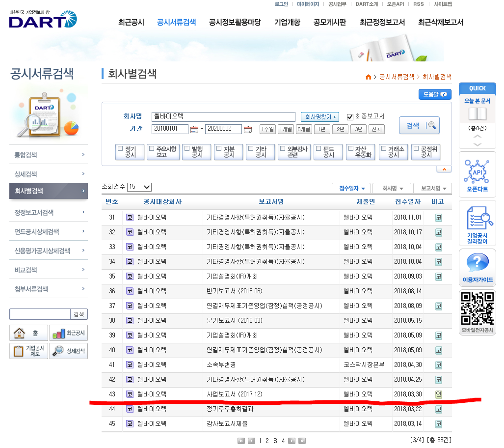Expand 펀드공시상세검색 sidebar item
The image size is (504, 448).
point(49,231)
